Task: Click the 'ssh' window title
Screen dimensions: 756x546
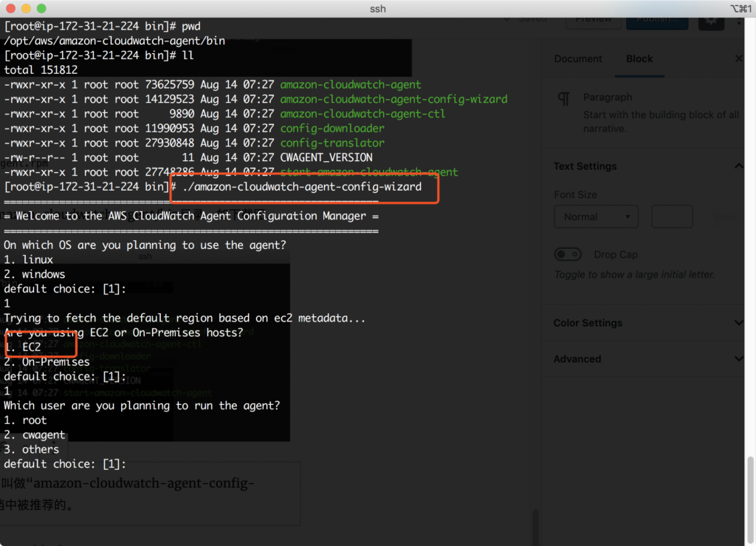Action: tap(378, 9)
